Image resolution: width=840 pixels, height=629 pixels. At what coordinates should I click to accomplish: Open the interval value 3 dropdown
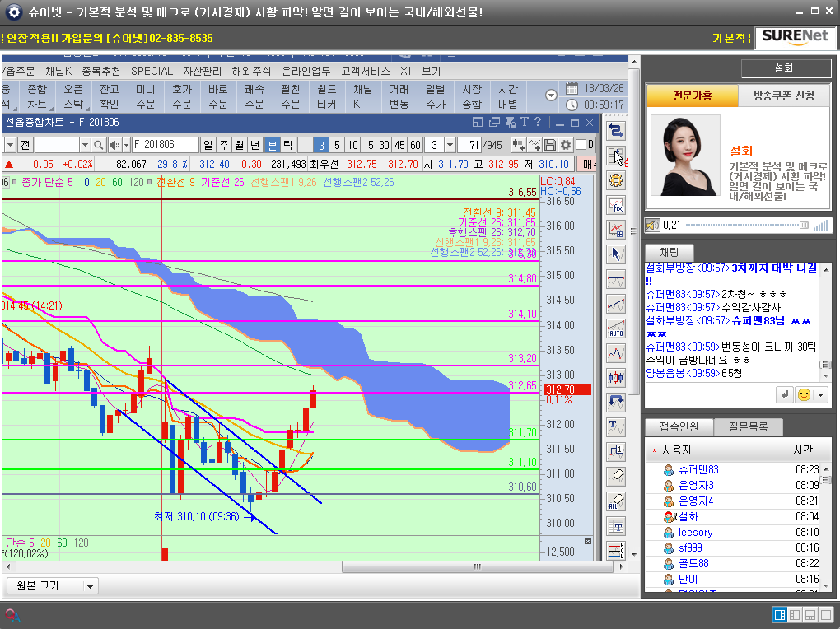coord(450,145)
